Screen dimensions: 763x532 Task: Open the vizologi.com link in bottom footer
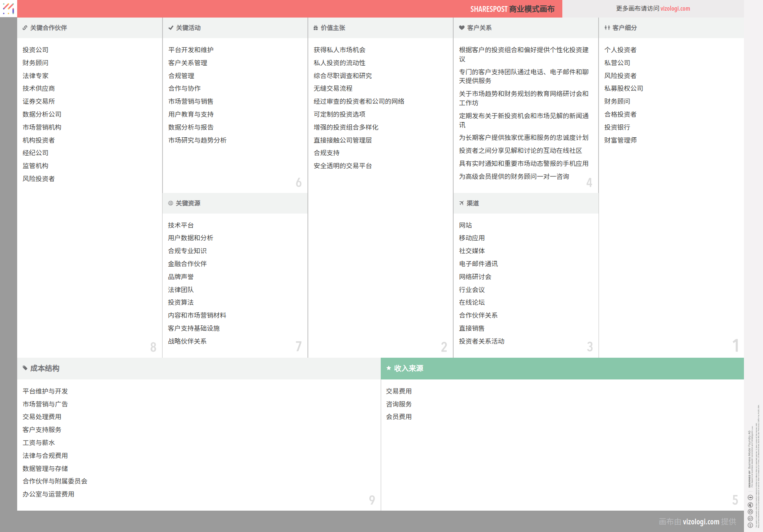pos(701,521)
